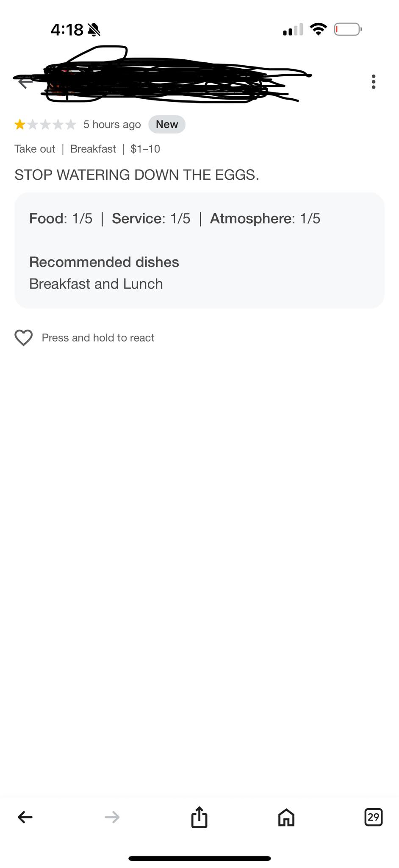Open the tab switcher showing 29 tabs
Image resolution: width=399 pixels, height=868 pixels.
[373, 817]
